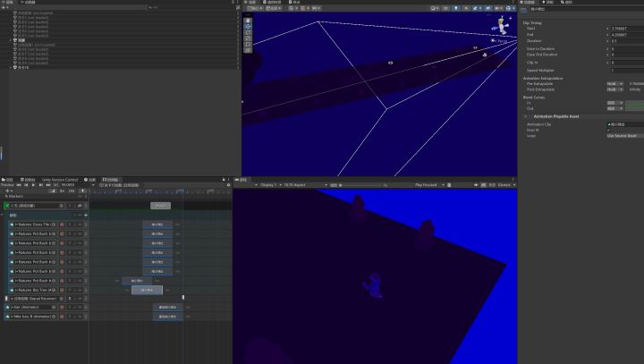The height and width of the screenshot is (364, 644).
Task: Open the Blend Out curve dropdown
Action: tap(615, 108)
